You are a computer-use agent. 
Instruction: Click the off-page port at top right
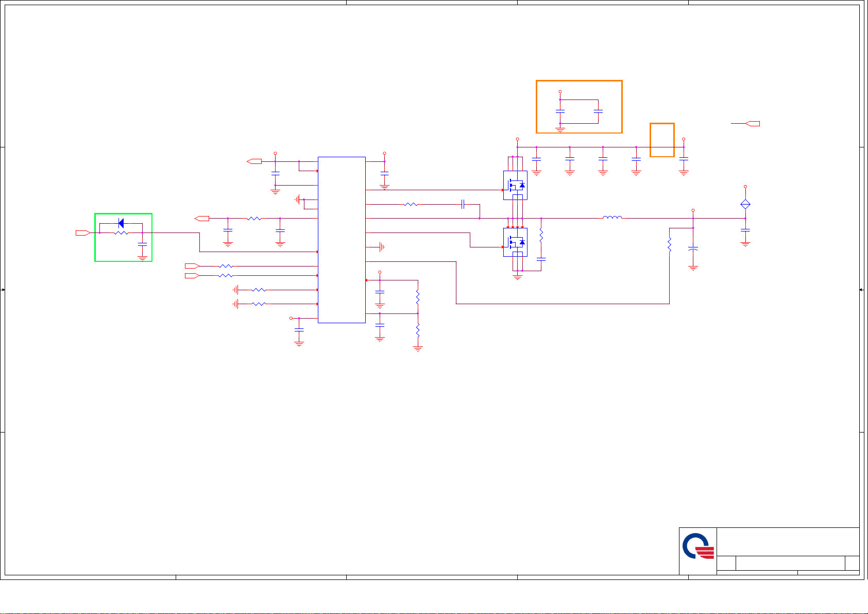click(753, 124)
